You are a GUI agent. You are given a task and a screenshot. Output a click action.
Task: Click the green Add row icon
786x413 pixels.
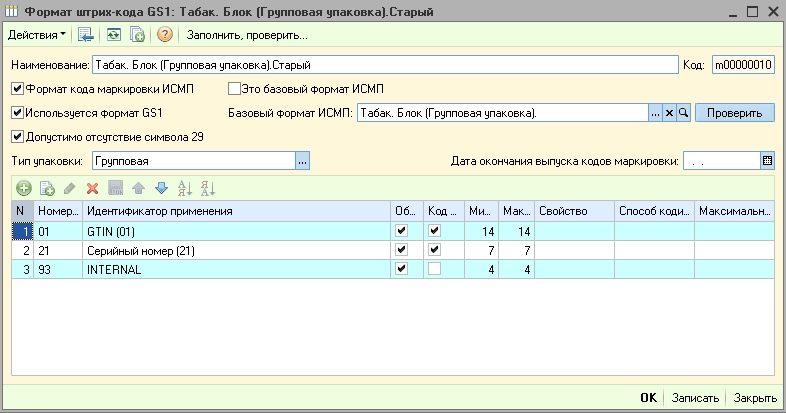[x=24, y=187]
